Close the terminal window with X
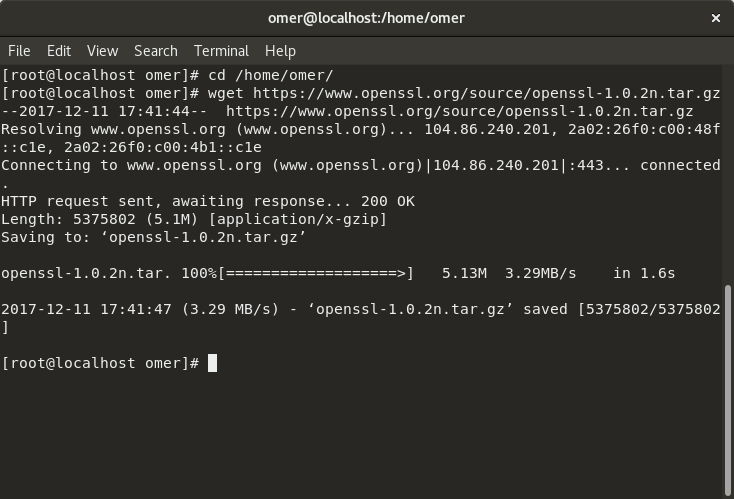The height and width of the screenshot is (499, 734). pyautogui.click(x=716, y=17)
